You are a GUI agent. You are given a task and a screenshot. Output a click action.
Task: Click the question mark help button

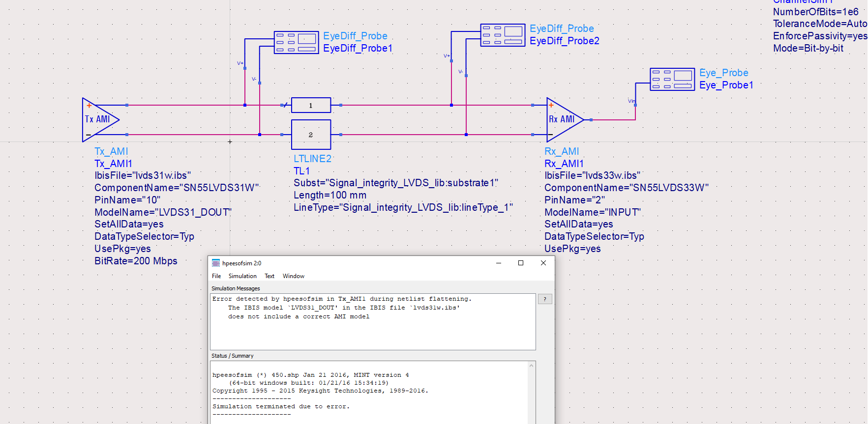[545, 299]
